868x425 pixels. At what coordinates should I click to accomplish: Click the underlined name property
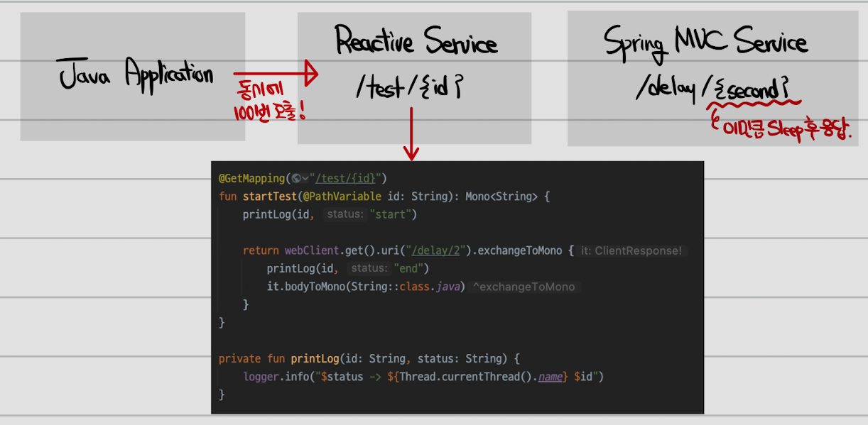point(550,377)
